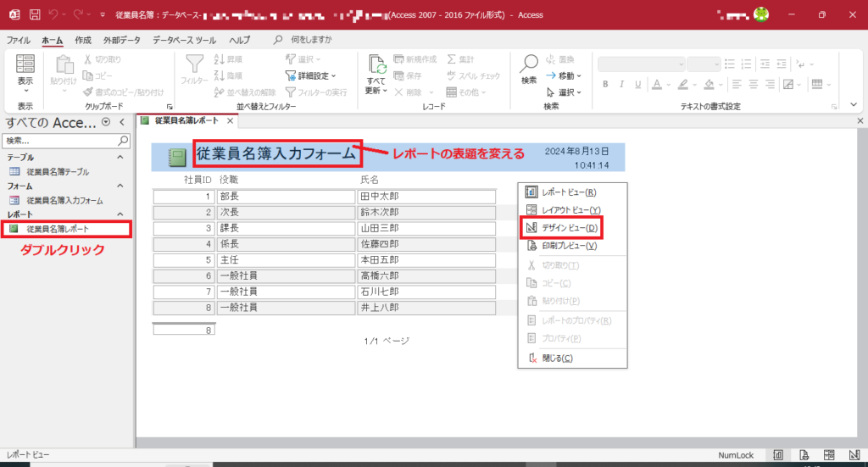Open the 移動 dropdown

[x=564, y=75]
